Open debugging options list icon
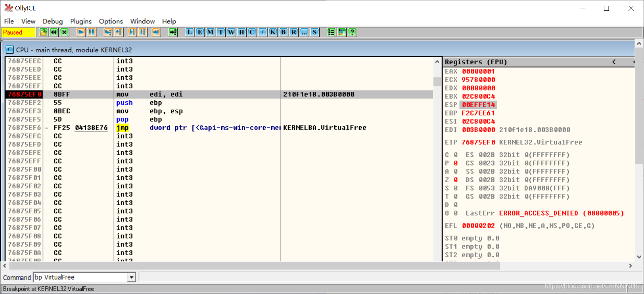The height and width of the screenshot is (294, 644). (x=331, y=32)
